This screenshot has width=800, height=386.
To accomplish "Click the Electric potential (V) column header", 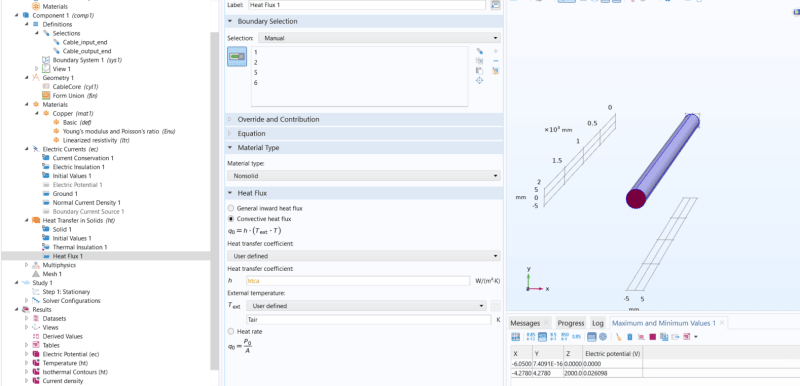I will click(613, 354).
